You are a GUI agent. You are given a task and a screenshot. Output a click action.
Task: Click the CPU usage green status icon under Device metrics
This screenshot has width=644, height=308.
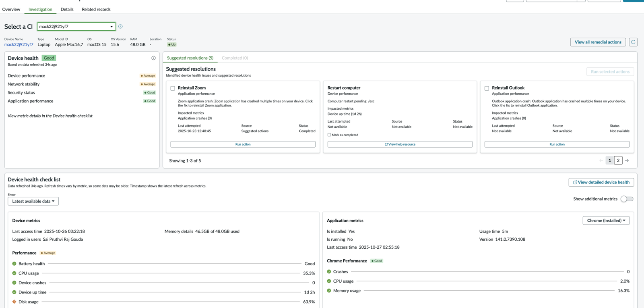14,273
